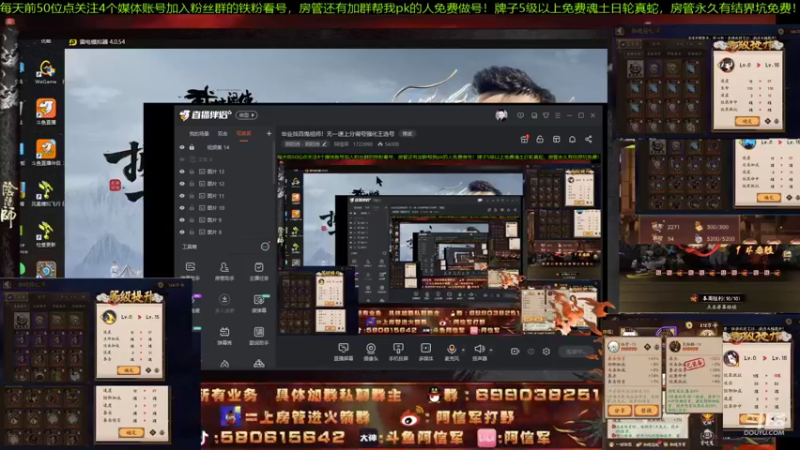Screen dimensions: 800x450
Task: Hide the 图片 11 layer
Action: pos(182,196)
